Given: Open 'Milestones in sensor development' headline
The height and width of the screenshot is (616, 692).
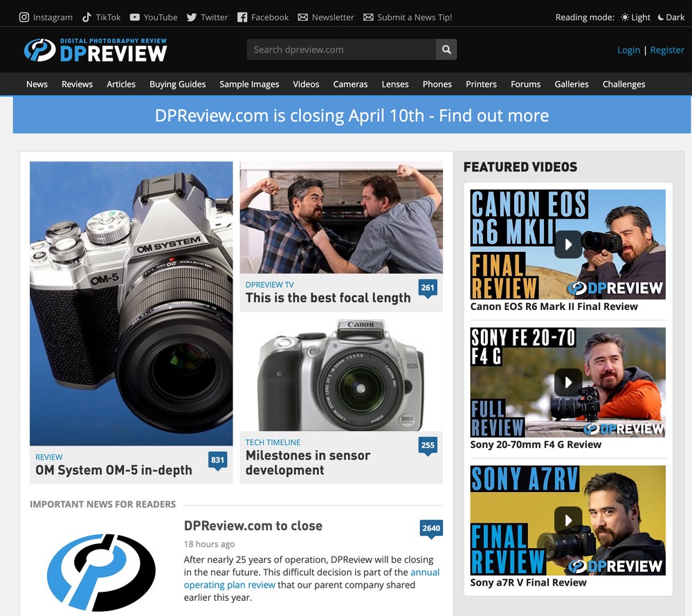Looking at the screenshot, I should click(x=308, y=462).
